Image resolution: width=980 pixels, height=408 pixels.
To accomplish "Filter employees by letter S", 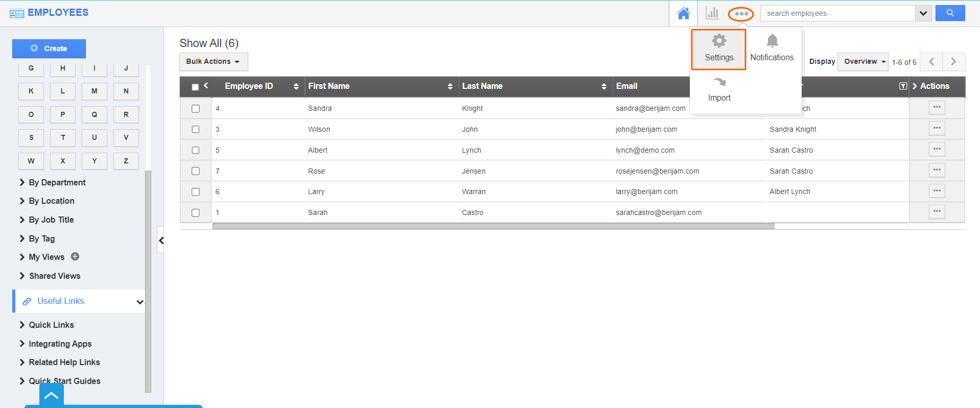I will pos(31,137).
